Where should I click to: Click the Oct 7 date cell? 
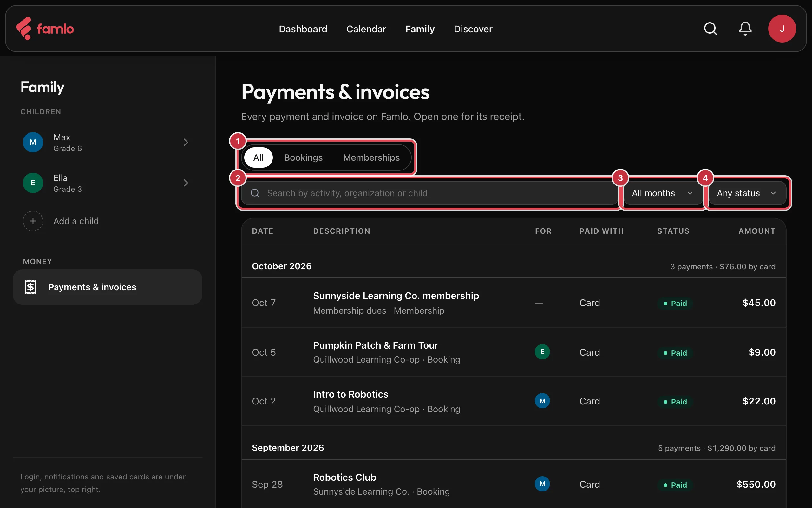point(264,303)
